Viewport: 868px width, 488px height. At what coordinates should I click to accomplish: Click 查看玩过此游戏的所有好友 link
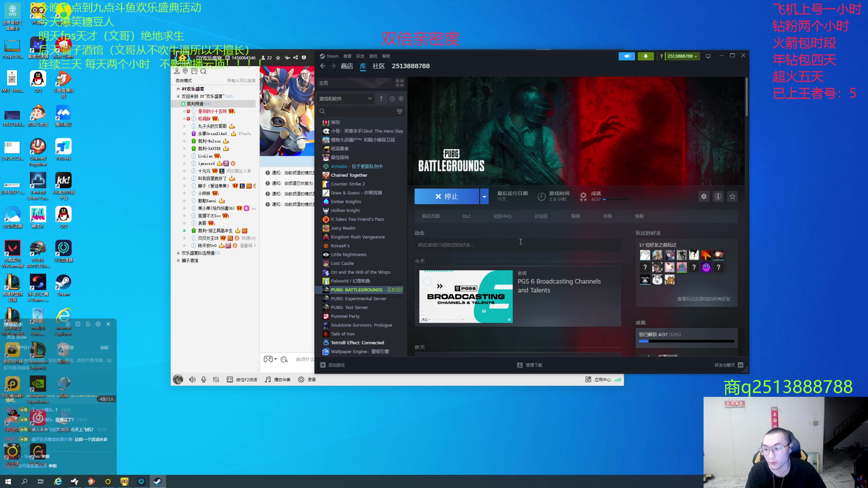tap(704, 299)
